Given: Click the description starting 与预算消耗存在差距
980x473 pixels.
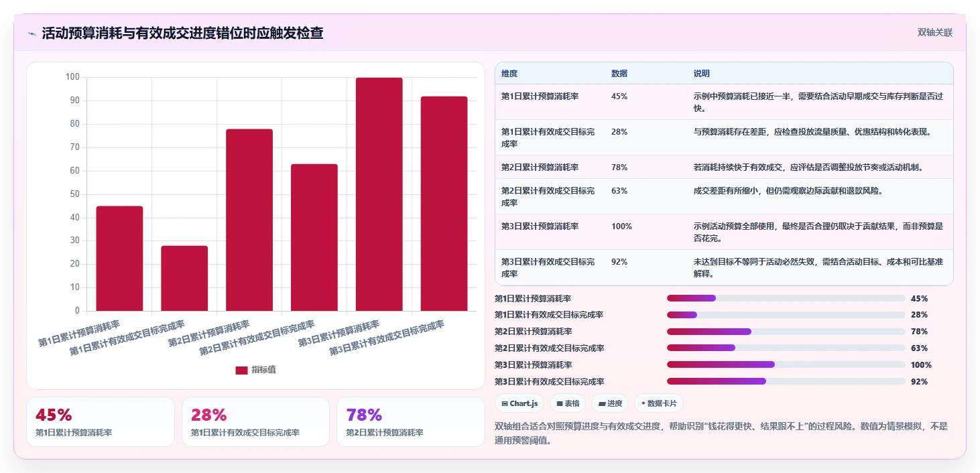Looking at the screenshot, I should (x=813, y=132).
